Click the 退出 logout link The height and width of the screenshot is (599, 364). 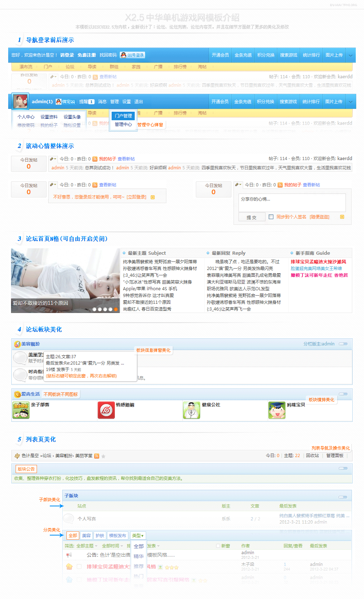click(x=139, y=102)
